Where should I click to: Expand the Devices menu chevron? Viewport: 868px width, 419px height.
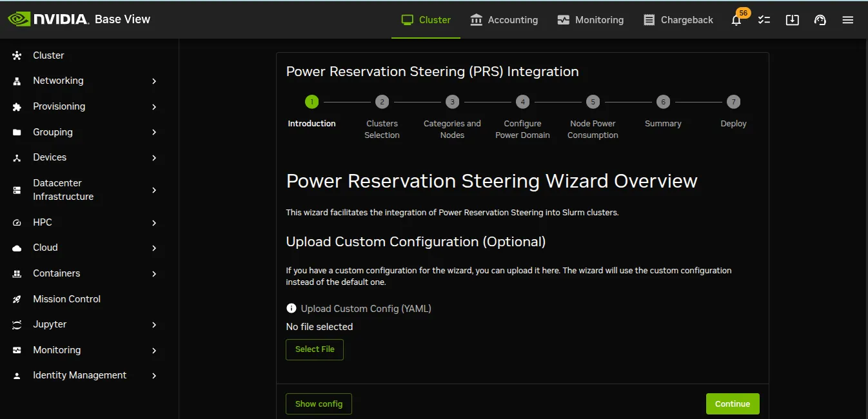click(154, 158)
